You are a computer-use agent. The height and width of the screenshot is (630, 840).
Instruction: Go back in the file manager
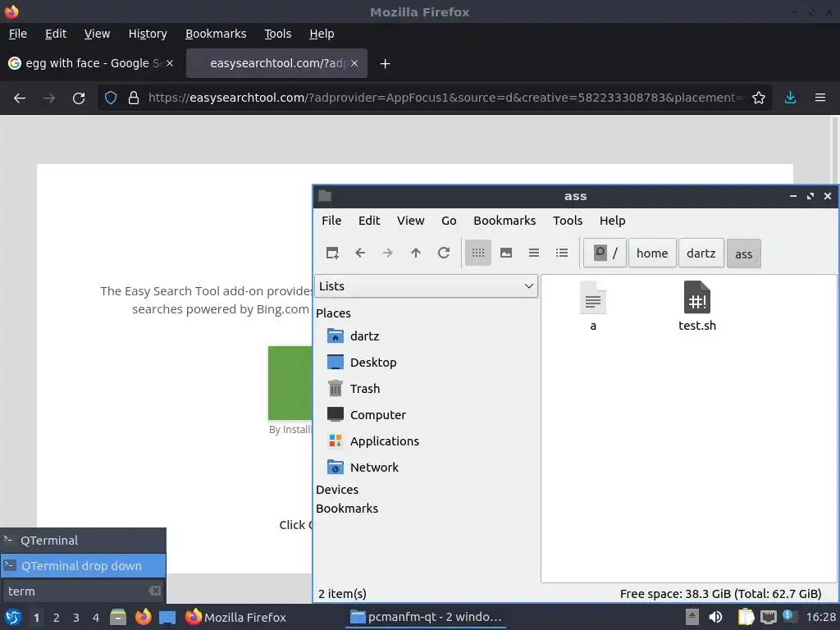[x=360, y=253]
